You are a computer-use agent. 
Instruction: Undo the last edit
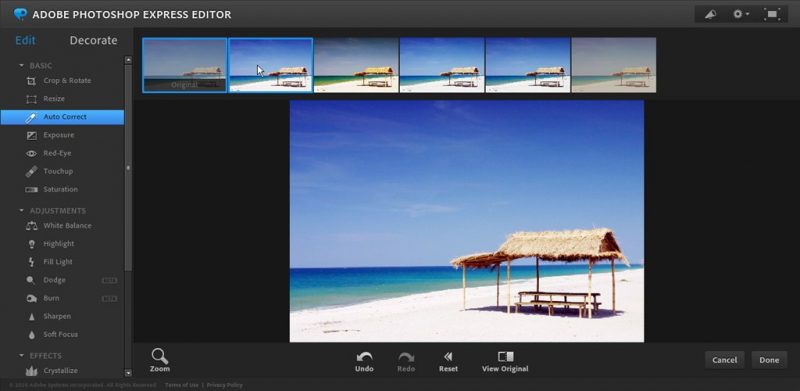pos(364,361)
